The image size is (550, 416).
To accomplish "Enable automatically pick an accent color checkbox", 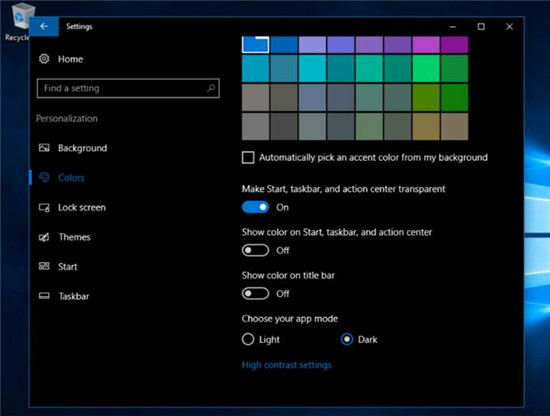I will point(248,157).
